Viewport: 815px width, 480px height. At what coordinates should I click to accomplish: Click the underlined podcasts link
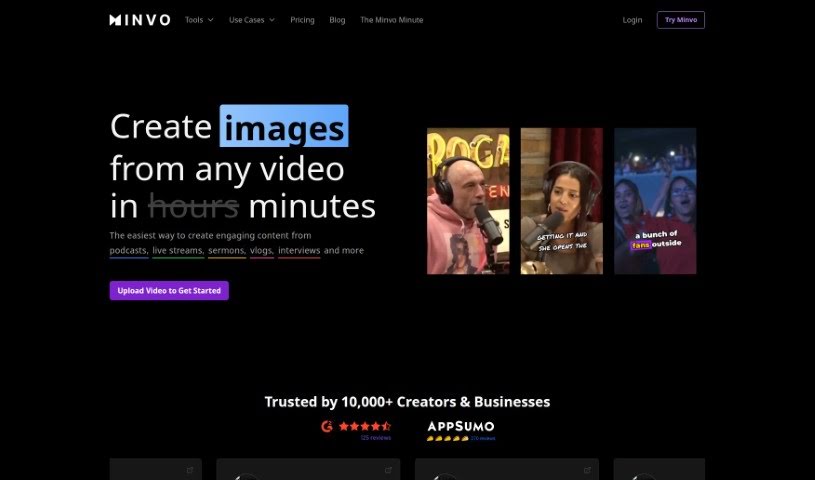coord(129,250)
